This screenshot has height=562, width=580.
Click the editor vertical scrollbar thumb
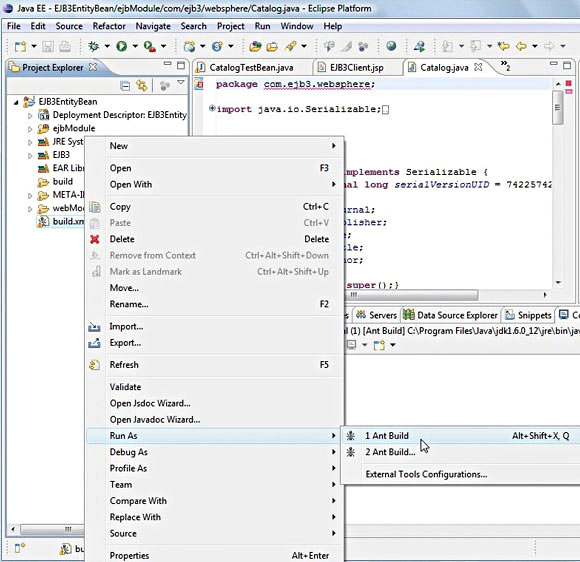(558, 108)
